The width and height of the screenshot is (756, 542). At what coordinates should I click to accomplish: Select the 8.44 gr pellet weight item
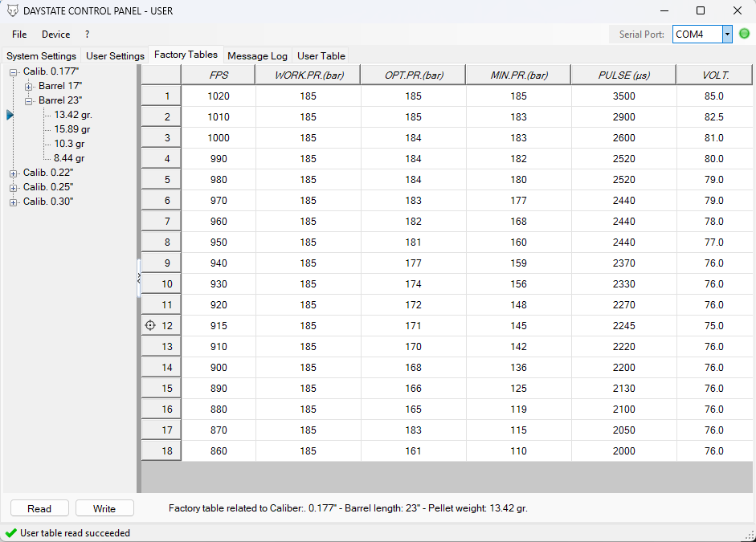point(69,158)
